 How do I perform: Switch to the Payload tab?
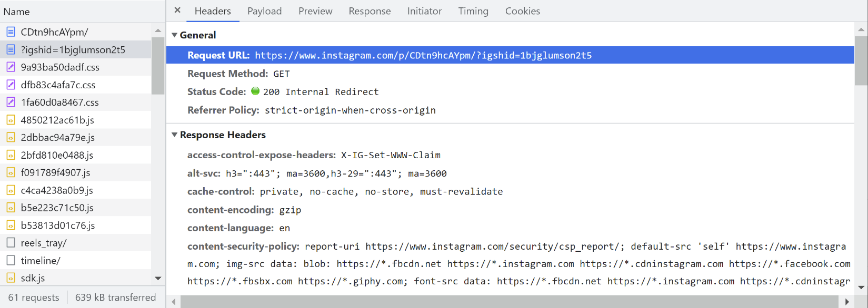[x=264, y=11]
